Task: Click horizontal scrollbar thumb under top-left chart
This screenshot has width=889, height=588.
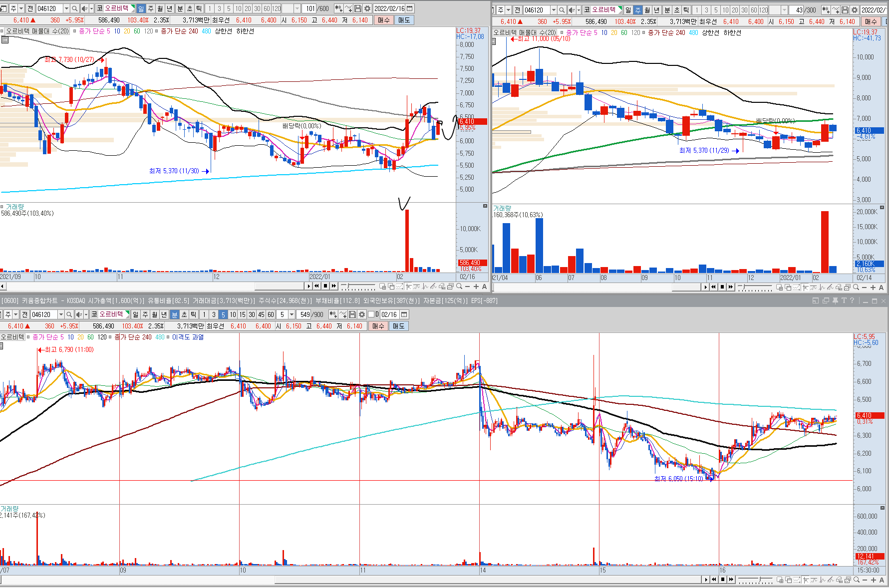Action: [x=280, y=286]
